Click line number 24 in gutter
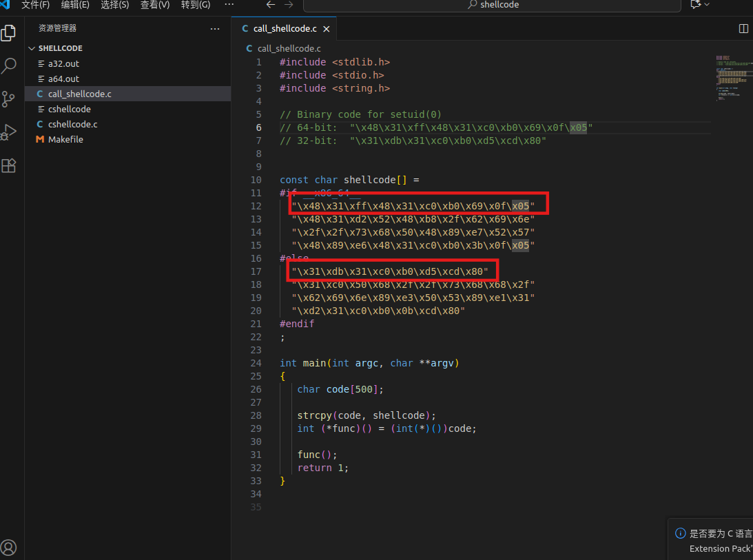This screenshot has height=560, width=753. (256, 363)
